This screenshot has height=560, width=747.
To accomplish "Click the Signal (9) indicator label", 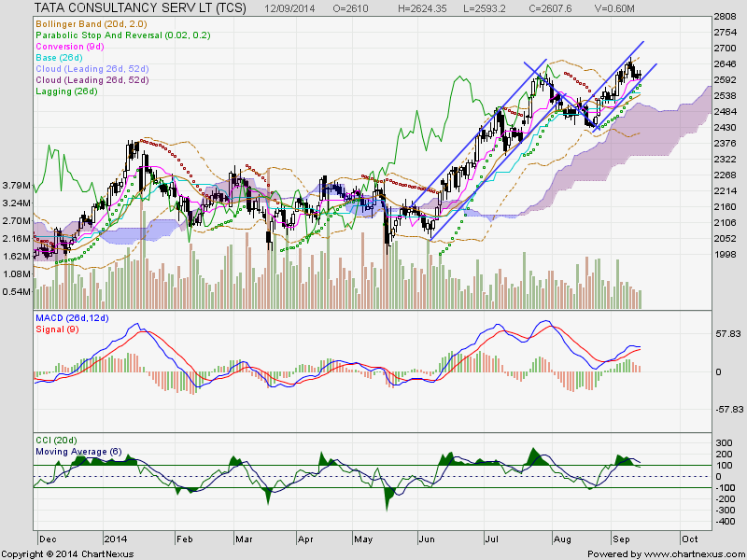I will [x=57, y=329].
